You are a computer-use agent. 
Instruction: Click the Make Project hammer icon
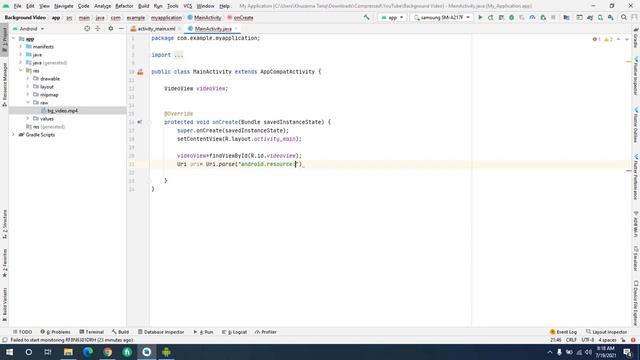click(x=367, y=18)
